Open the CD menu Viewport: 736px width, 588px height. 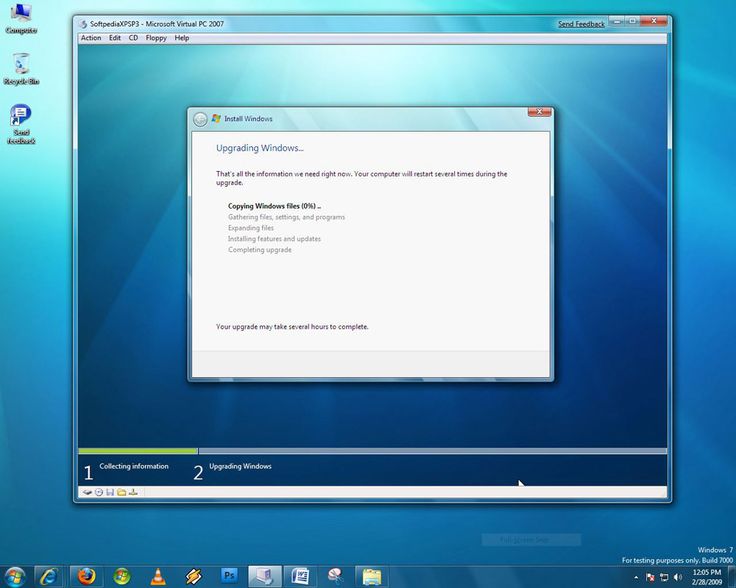tap(133, 38)
